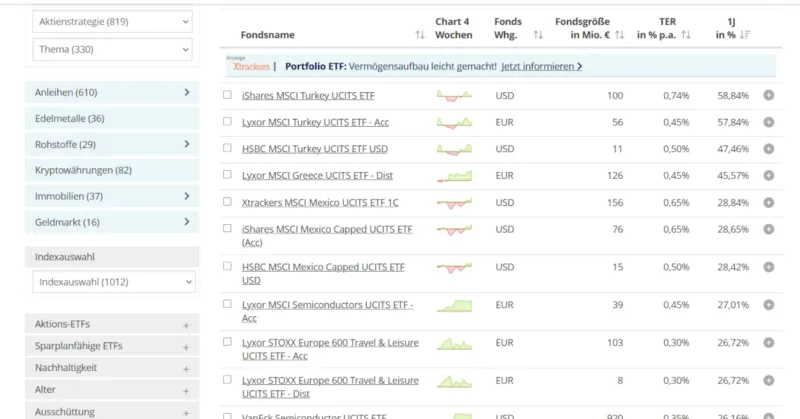800x419 pixels.
Task: Tick checkbox for Lyxor MSCI Semiconductors ETF
Action: tap(228, 305)
